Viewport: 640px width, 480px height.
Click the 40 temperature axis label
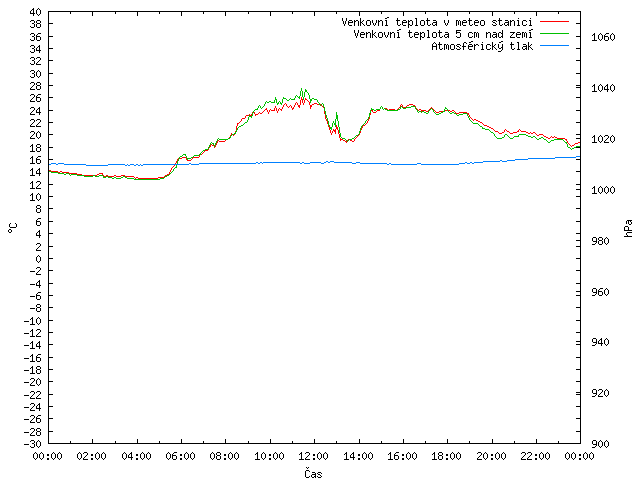(x=36, y=12)
